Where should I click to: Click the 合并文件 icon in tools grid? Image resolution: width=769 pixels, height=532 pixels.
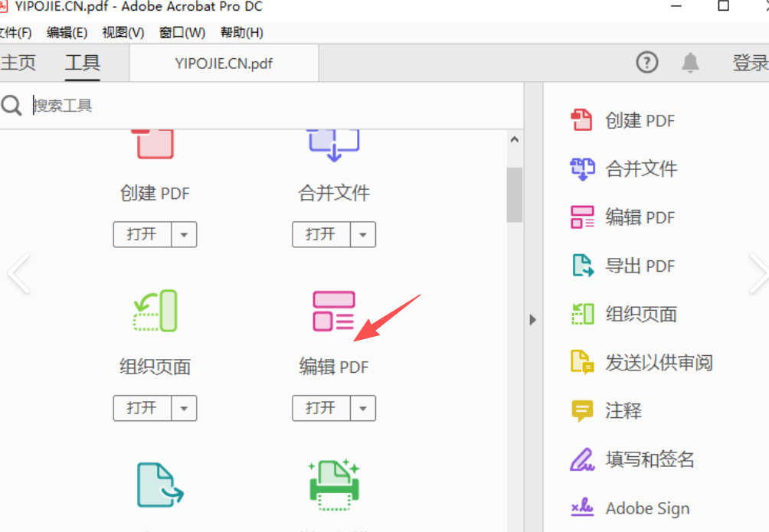point(333,145)
